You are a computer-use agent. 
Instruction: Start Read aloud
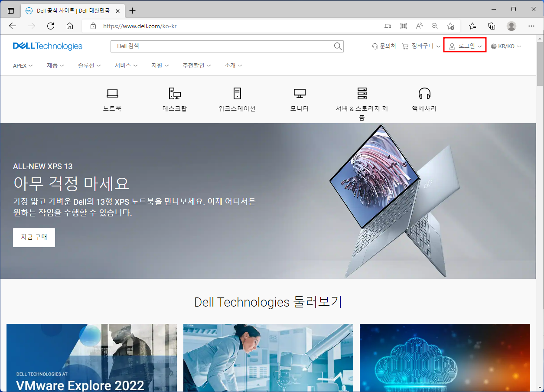pyautogui.click(x=419, y=26)
